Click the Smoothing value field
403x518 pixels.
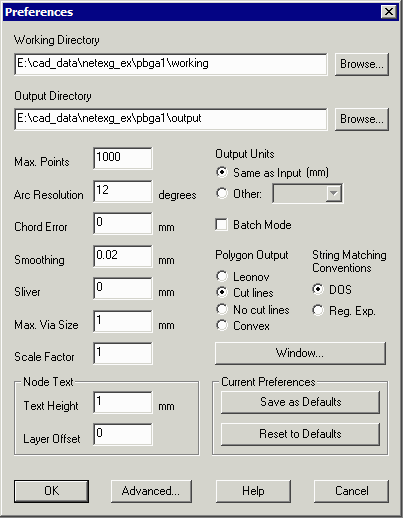point(123,256)
